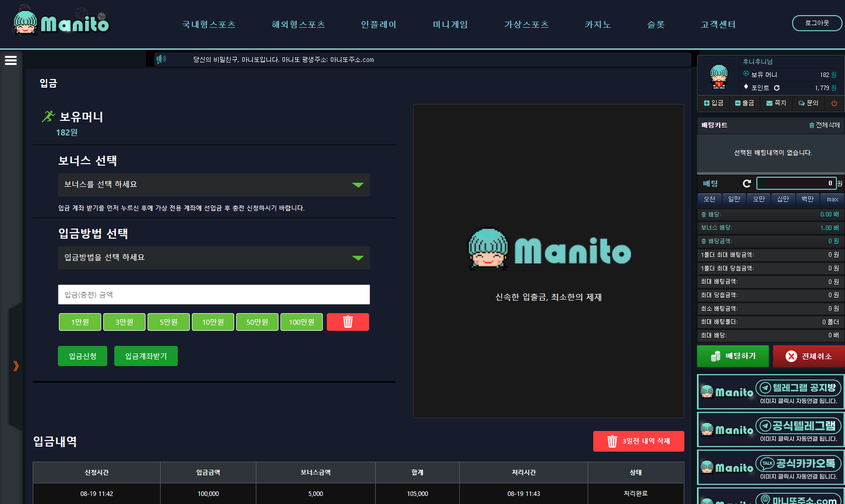
Task: Expand the left sidebar arrow
Action: pos(16,366)
